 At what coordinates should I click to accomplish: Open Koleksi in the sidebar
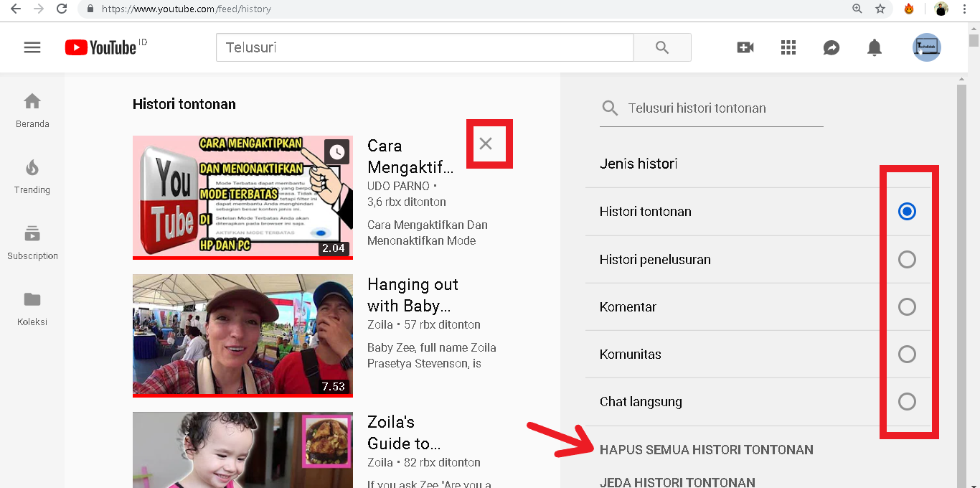32,309
